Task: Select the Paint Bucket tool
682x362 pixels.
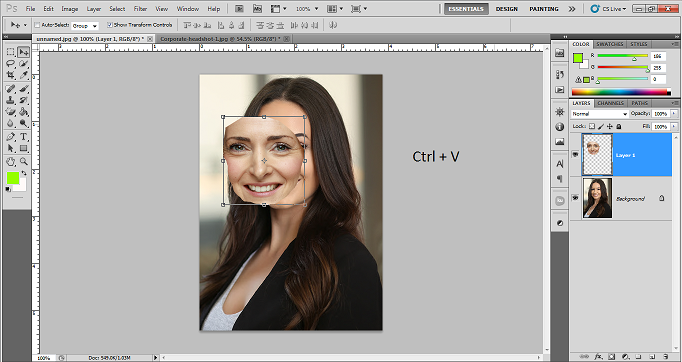Action: coord(23,112)
